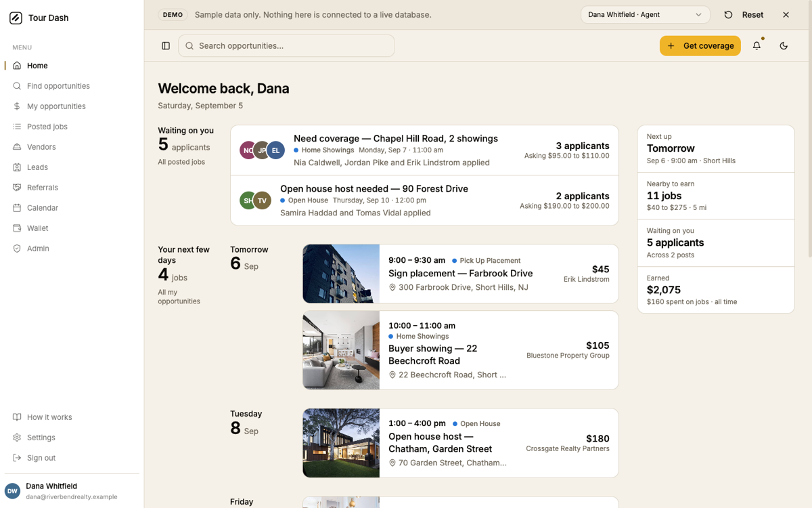This screenshot has height=508, width=812.
Task: Open the Wallet menu item
Action: [72, 228]
